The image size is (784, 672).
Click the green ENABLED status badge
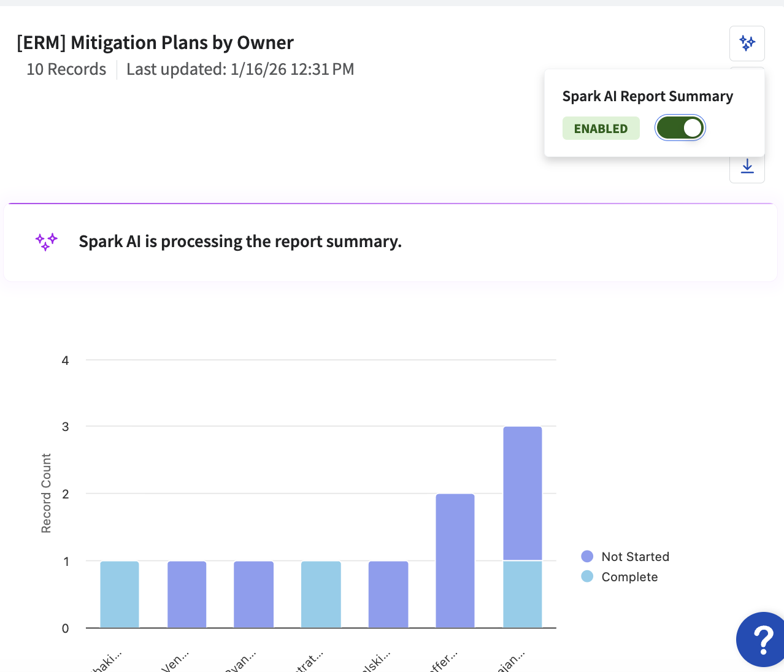[x=601, y=129]
